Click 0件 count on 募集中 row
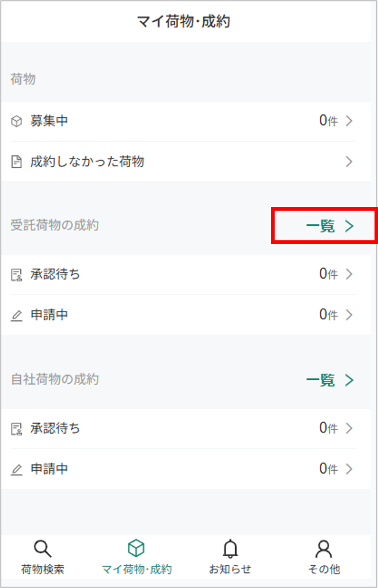This screenshot has height=588, width=378. pos(329,121)
